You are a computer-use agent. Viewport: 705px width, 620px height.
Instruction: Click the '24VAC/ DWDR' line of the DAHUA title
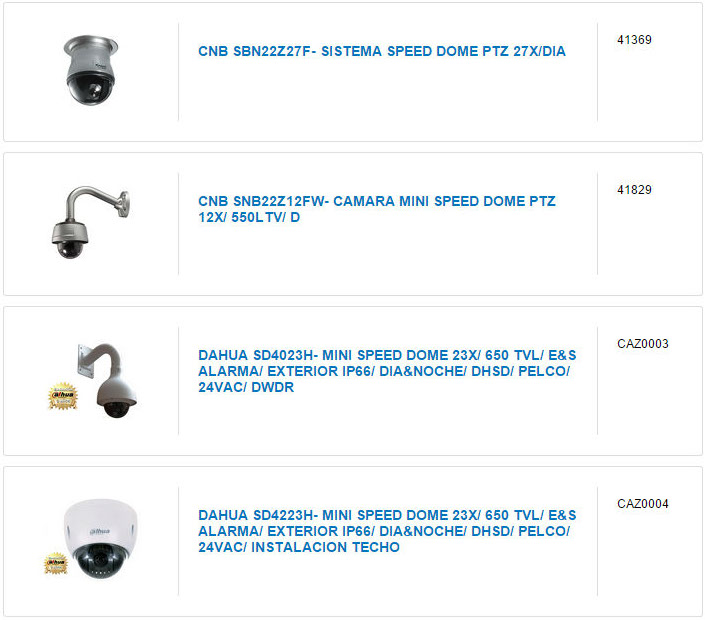[246, 387]
